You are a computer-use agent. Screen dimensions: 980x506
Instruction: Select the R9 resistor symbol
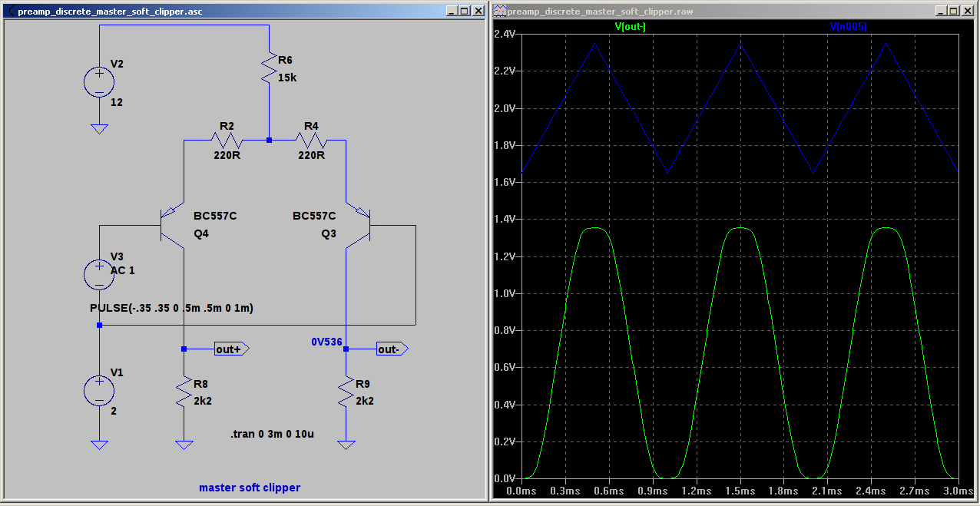pyautogui.click(x=346, y=392)
